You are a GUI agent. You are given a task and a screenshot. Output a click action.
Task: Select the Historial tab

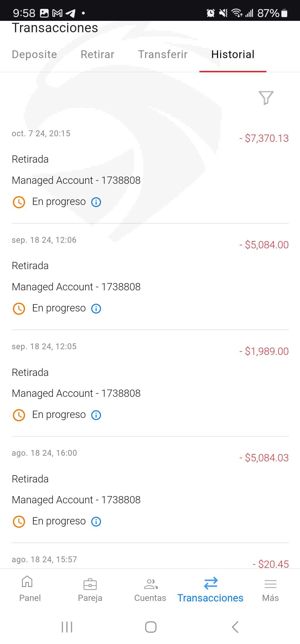click(x=233, y=55)
